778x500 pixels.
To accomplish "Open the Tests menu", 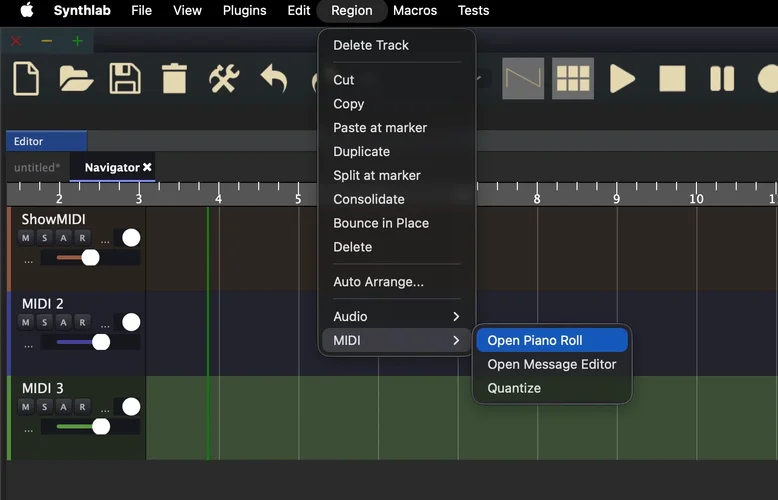I will [x=473, y=10].
